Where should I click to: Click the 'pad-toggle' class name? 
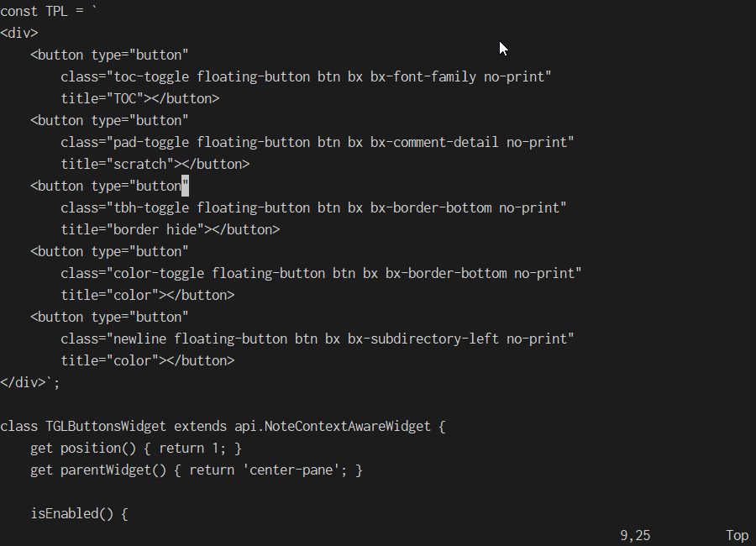pyautogui.click(x=151, y=142)
